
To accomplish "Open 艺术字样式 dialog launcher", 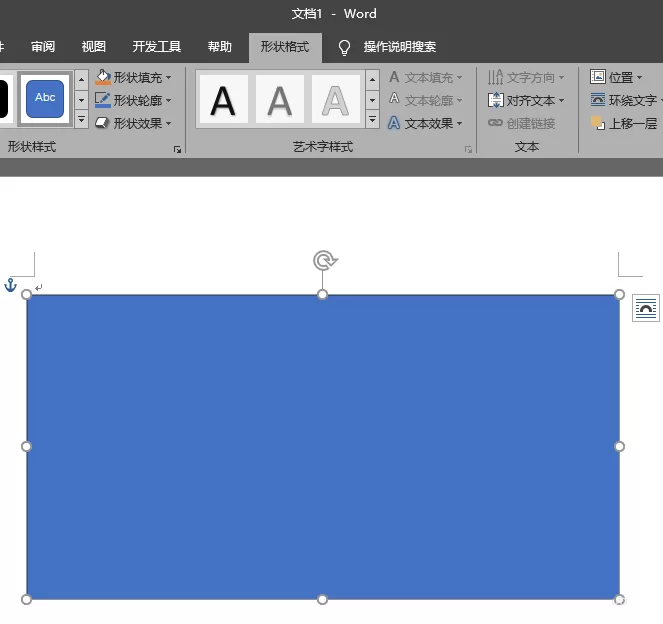I will coord(468,149).
